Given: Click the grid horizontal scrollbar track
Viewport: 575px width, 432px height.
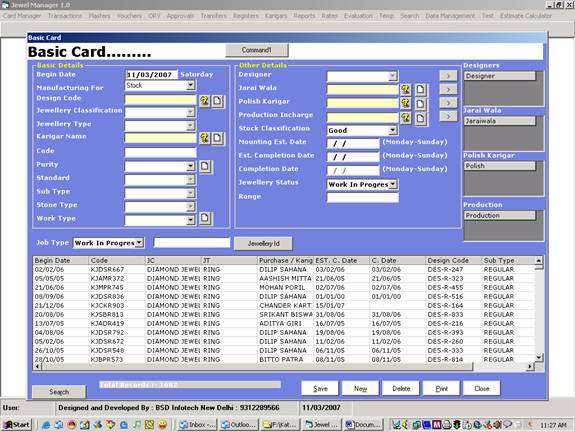Looking at the screenshot, I should 500,366.
